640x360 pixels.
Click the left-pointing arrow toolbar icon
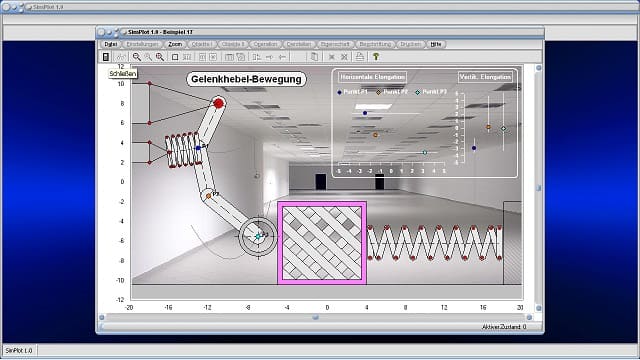[282, 57]
